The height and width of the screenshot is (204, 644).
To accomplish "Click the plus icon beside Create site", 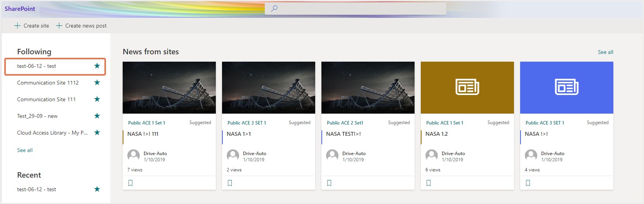I will click(17, 26).
